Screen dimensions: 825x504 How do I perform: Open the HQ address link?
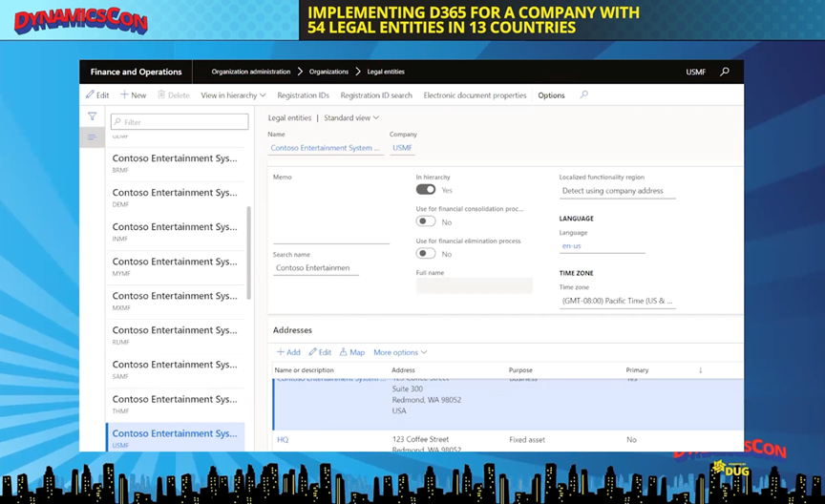coord(283,440)
